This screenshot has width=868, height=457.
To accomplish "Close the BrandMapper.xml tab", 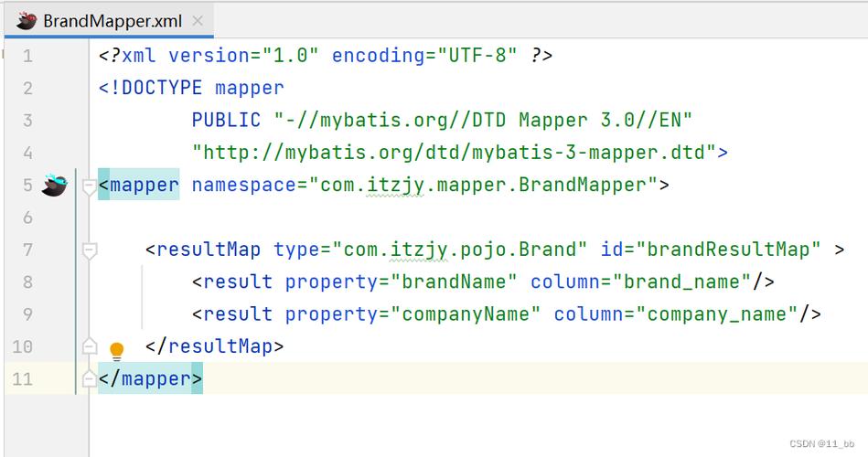I will pyautogui.click(x=198, y=21).
